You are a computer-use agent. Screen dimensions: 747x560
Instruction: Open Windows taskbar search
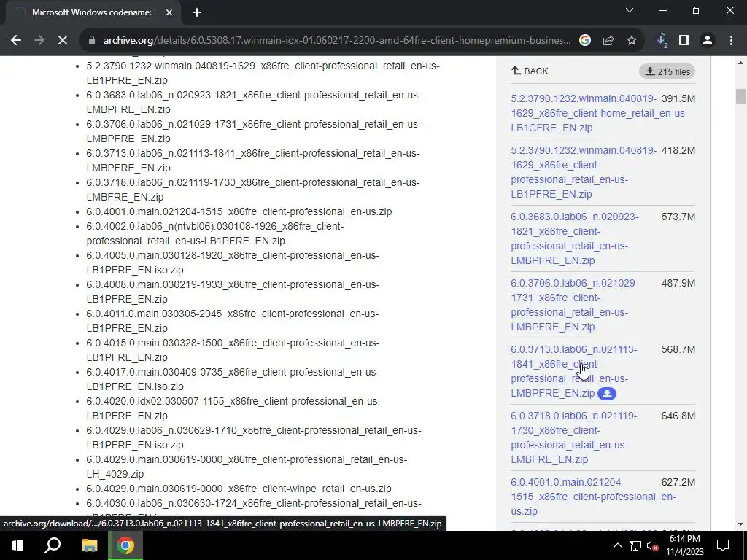(53, 545)
